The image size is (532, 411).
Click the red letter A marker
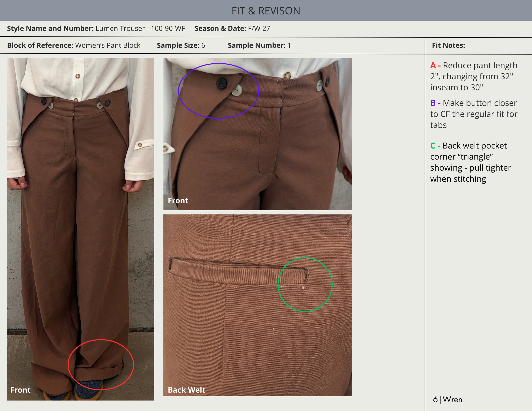coord(433,66)
